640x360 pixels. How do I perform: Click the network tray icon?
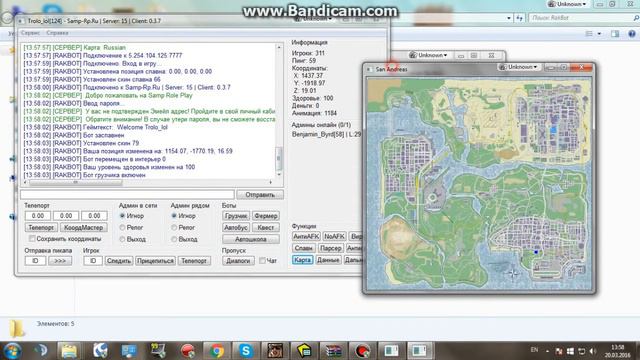coord(582,351)
